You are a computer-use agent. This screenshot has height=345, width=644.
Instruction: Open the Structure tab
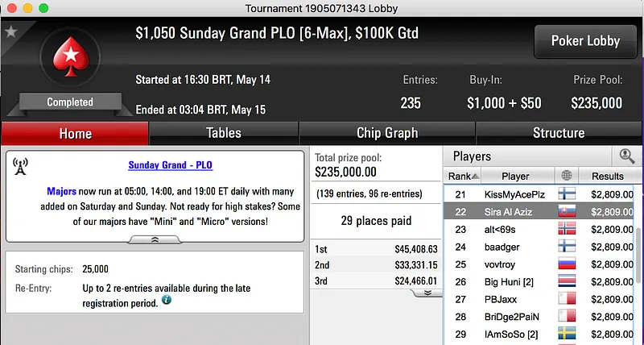pyautogui.click(x=559, y=133)
